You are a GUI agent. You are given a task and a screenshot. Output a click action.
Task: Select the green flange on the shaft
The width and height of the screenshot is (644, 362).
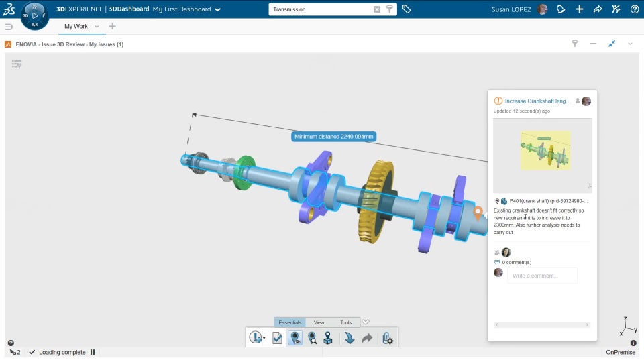click(x=246, y=172)
